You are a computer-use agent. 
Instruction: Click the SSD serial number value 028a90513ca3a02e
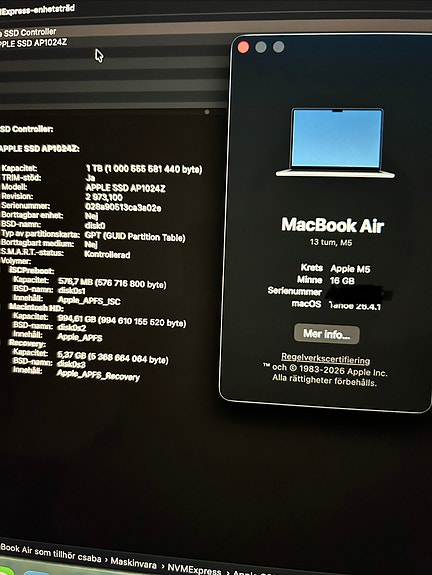click(123, 208)
